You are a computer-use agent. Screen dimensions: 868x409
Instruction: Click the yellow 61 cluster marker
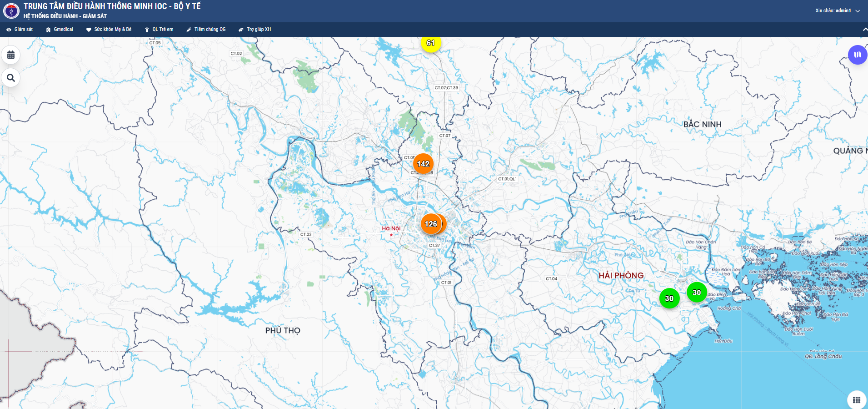coord(430,43)
